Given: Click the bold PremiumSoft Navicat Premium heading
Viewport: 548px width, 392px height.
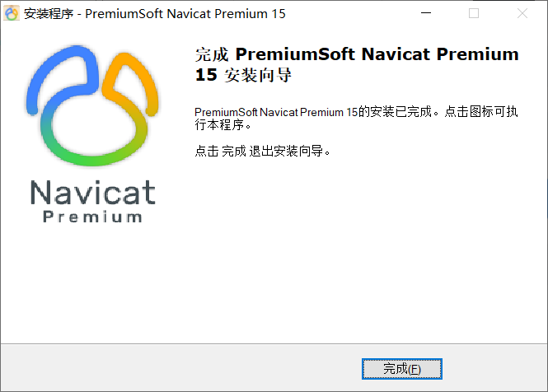Looking at the screenshot, I should (377, 54).
